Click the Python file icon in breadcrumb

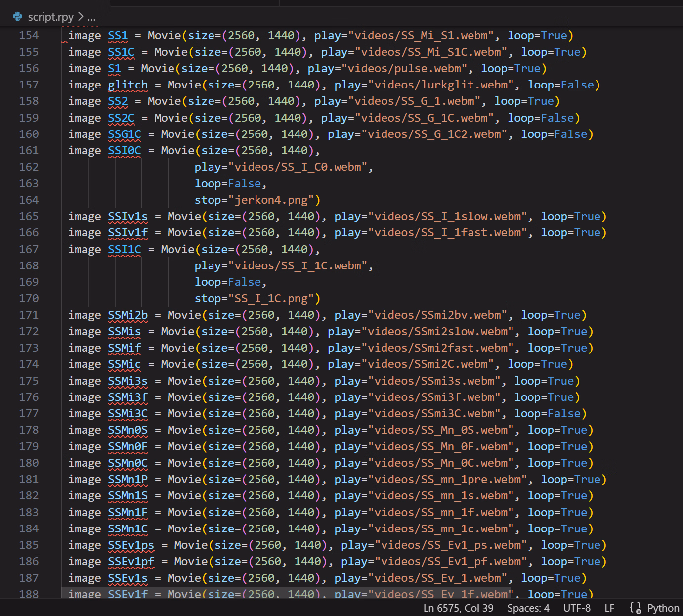click(18, 17)
